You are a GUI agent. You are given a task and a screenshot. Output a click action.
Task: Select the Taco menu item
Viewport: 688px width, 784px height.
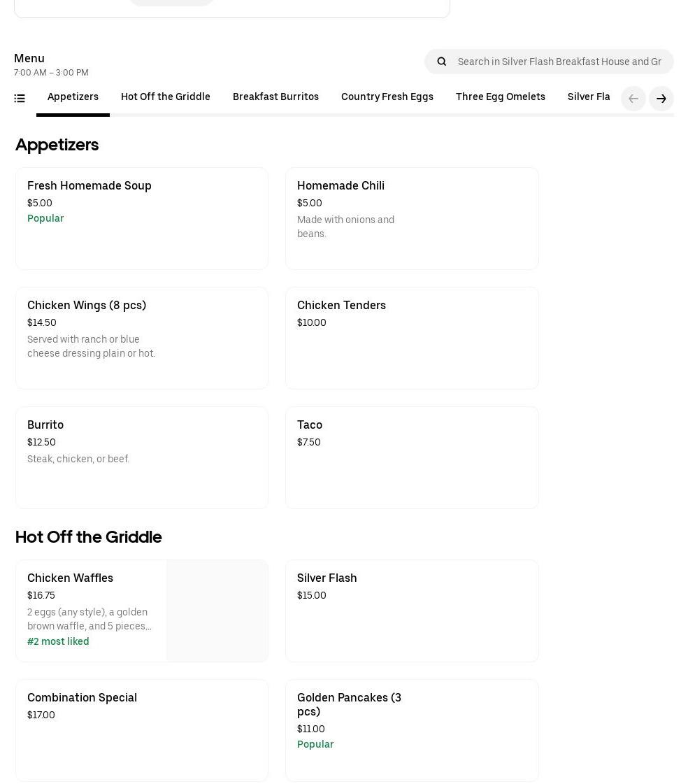(411, 457)
